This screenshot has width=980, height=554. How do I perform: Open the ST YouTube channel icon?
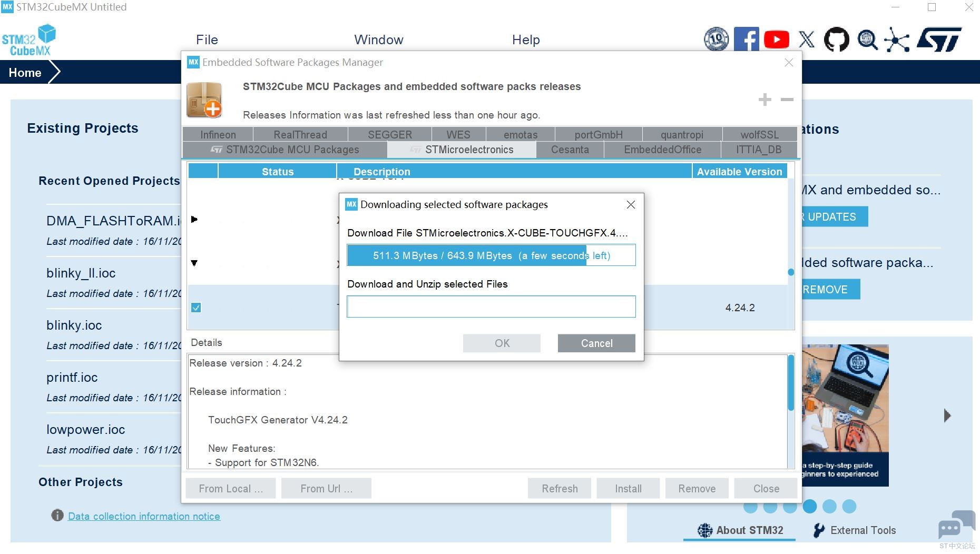(776, 39)
